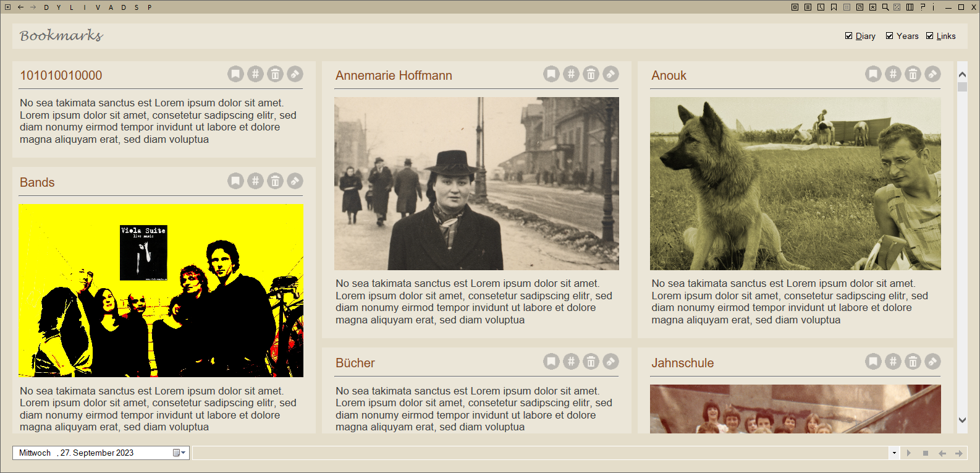Click the bookmark flag icon in title bar

click(x=834, y=7)
